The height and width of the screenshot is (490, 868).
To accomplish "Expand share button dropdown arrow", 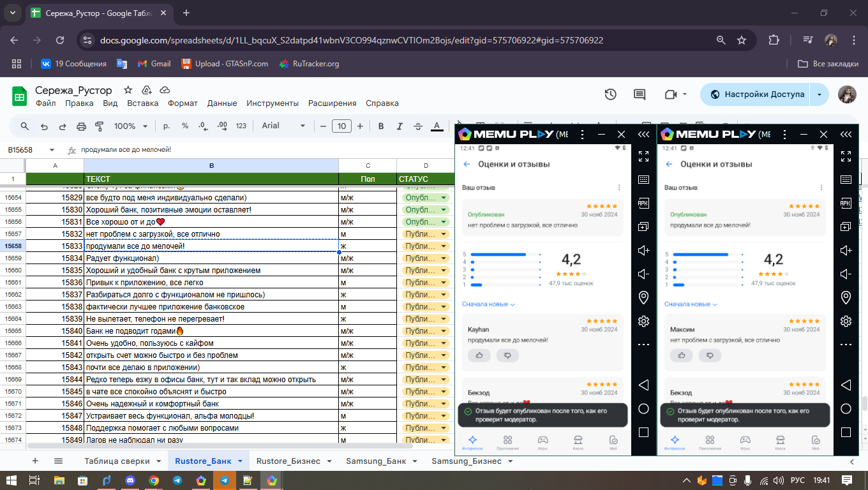I will 819,94.
